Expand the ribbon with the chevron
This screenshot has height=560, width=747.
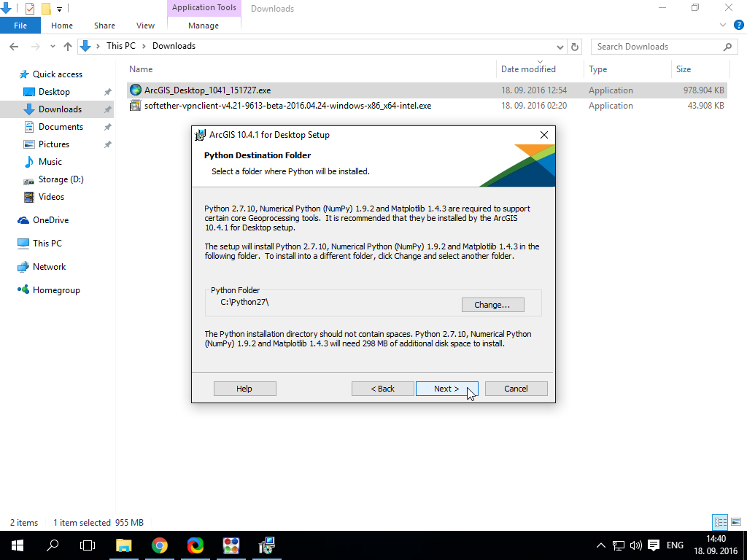coord(723,26)
